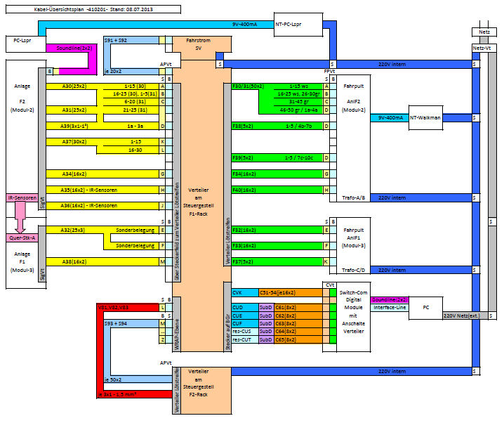Click green cable F38(5x2)
Screen dimensions: 504x423
click(x=277, y=126)
